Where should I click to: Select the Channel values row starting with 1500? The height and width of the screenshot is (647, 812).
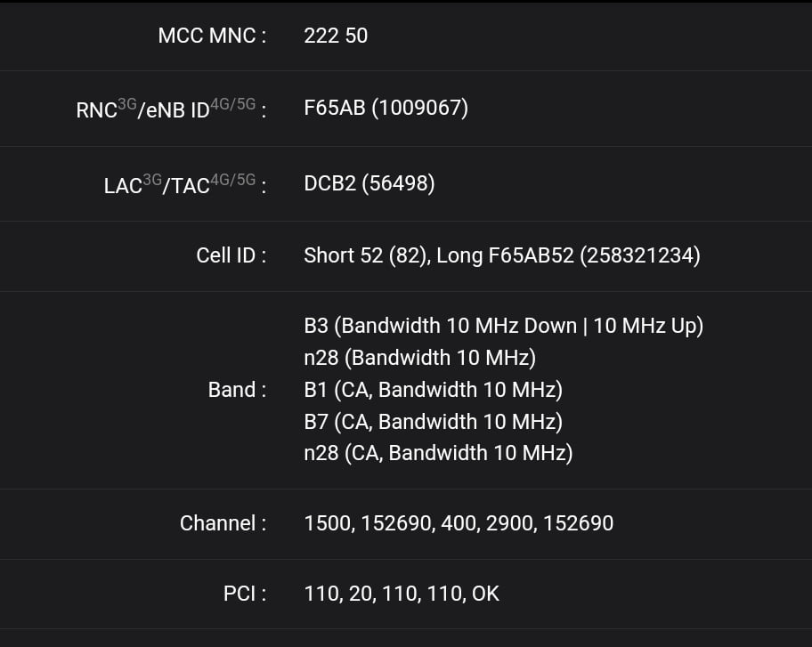pos(459,523)
